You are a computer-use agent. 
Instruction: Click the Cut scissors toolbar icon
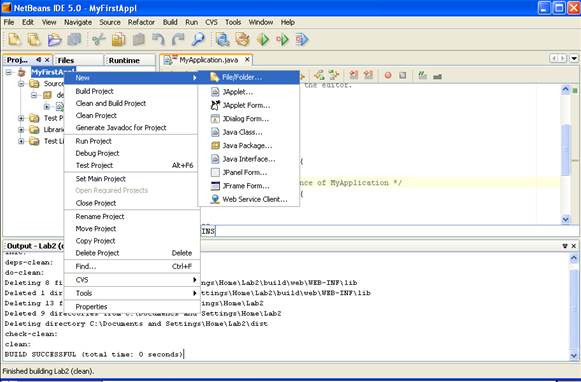tap(99, 39)
